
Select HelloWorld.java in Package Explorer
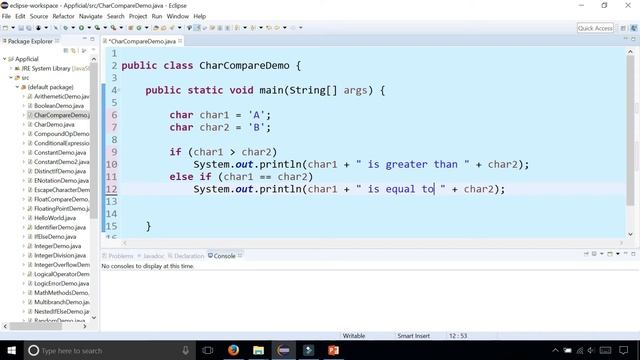pos(55,218)
